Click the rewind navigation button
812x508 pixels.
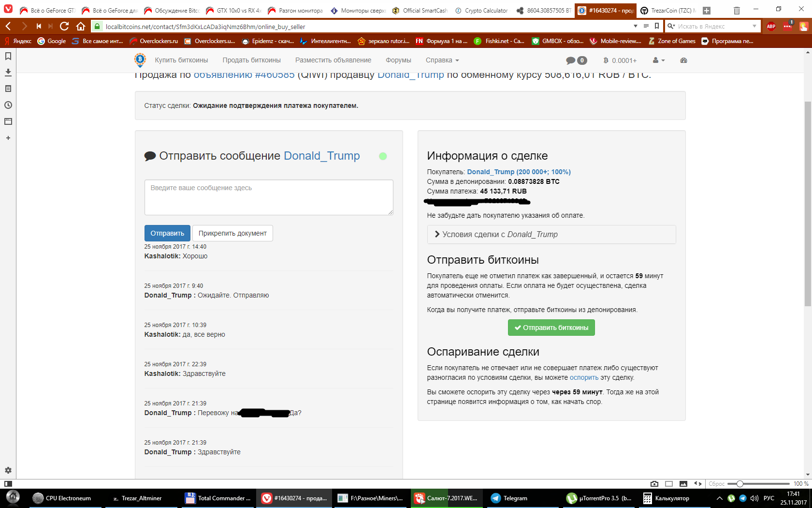tap(39, 26)
